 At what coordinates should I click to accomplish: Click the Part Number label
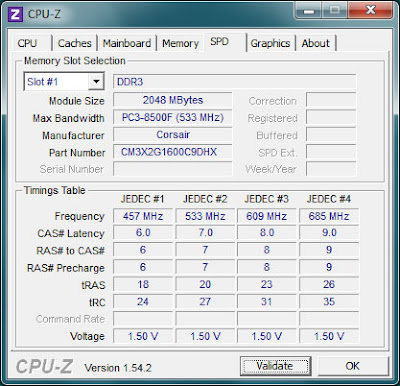(77, 153)
